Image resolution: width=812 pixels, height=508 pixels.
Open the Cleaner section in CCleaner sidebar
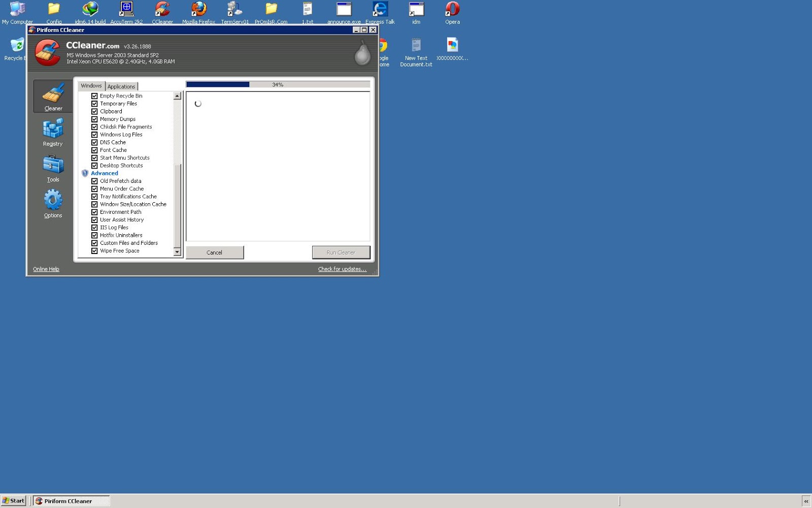click(53, 97)
